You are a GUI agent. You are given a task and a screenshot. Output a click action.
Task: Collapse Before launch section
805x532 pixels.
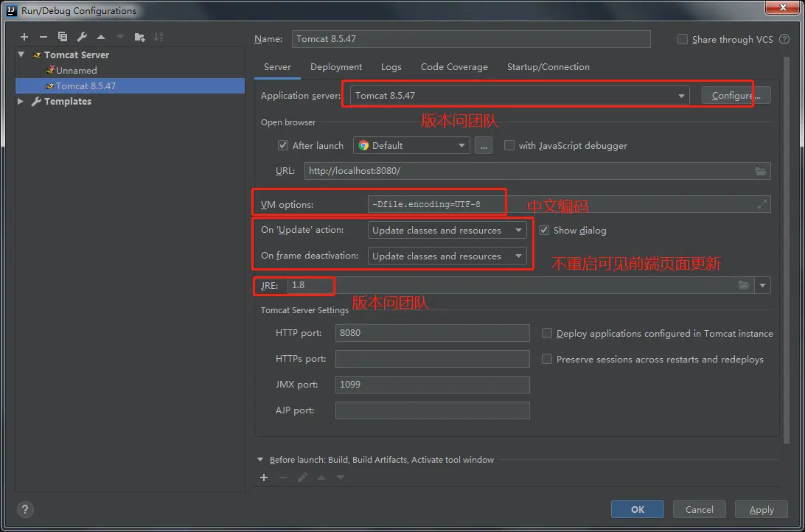pos(260,460)
